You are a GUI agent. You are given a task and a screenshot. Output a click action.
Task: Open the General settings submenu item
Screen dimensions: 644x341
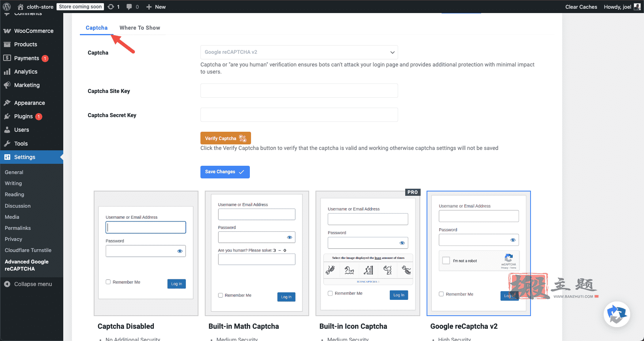click(x=14, y=172)
